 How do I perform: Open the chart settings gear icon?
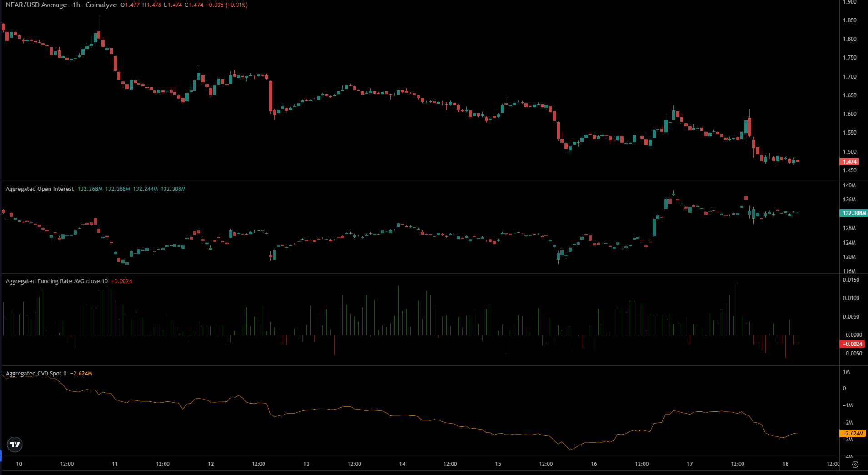click(856, 464)
